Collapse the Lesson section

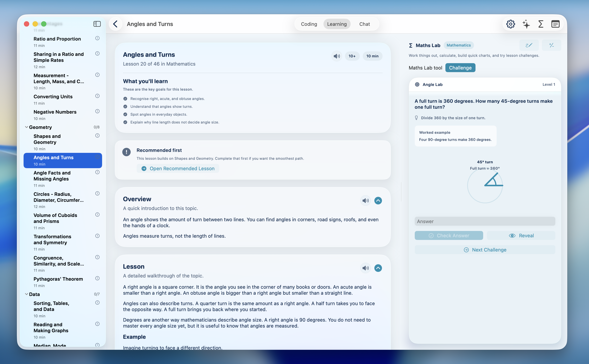coord(378,268)
